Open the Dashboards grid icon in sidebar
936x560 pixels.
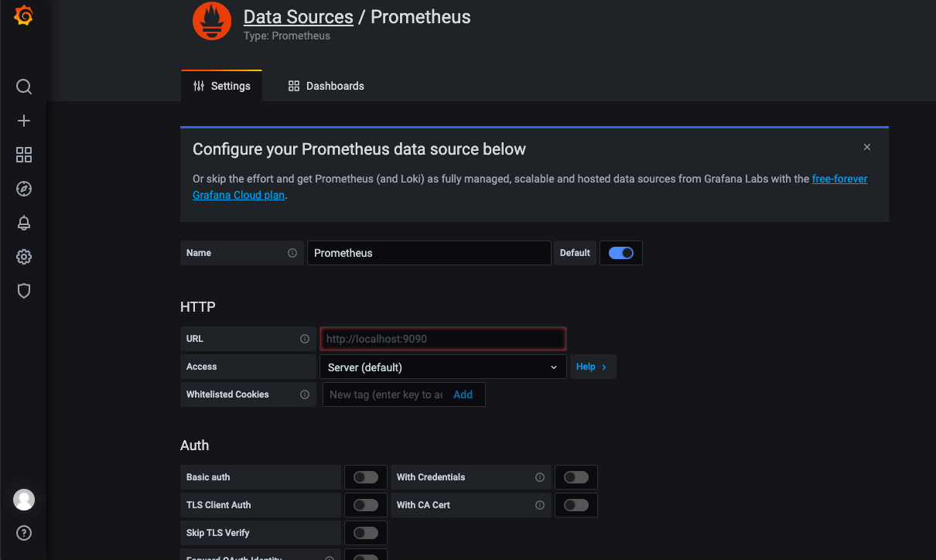click(24, 155)
